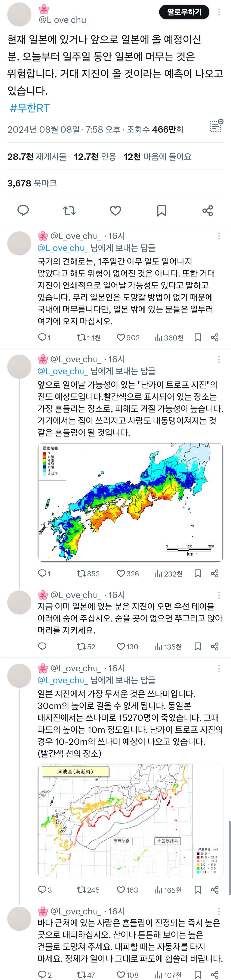Share the main tweet
This screenshot has width=231, height=980.
click(207, 210)
